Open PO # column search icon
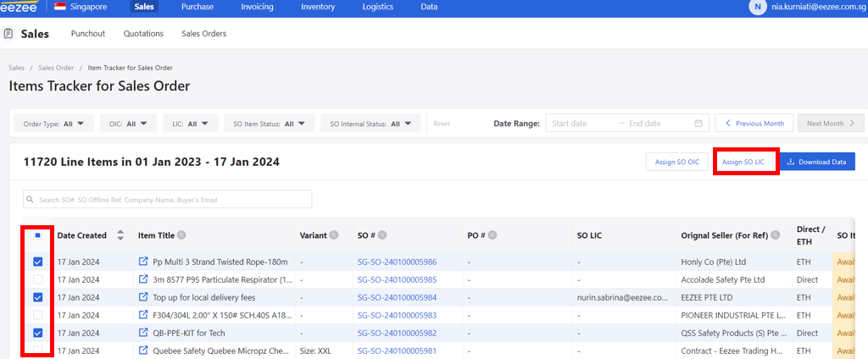 (x=492, y=235)
